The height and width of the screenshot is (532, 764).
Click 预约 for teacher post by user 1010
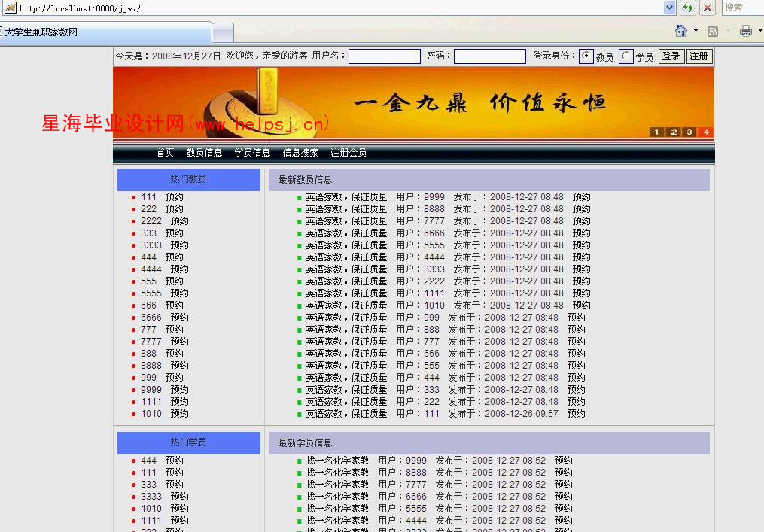point(581,305)
